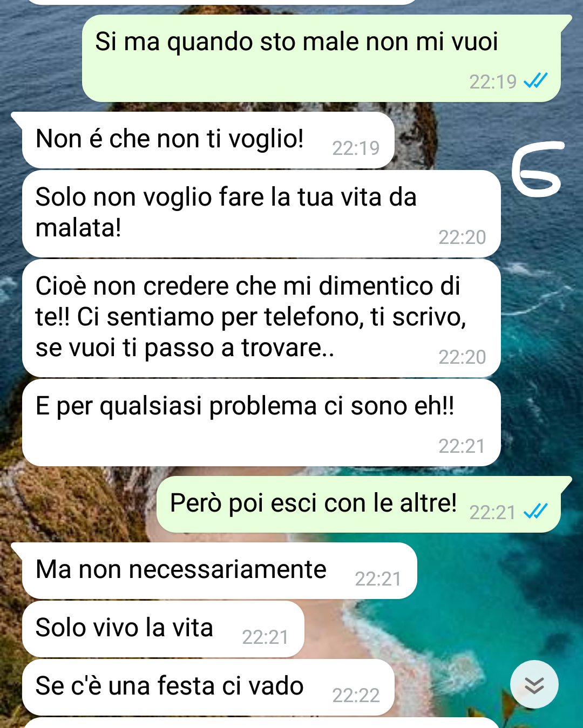Tap 22:21 timestamp beside 'Solo vivo la vita'

click(x=265, y=637)
